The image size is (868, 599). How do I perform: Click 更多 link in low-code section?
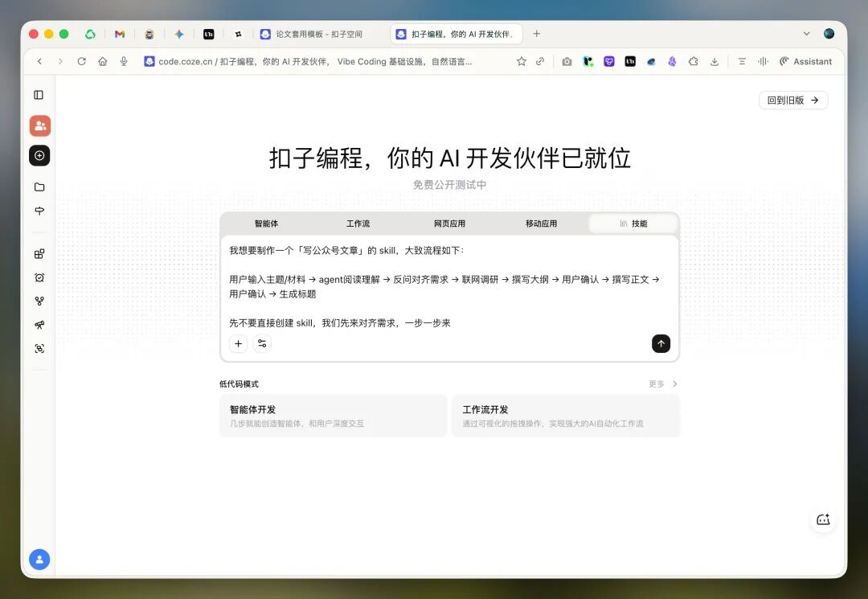coord(662,384)
